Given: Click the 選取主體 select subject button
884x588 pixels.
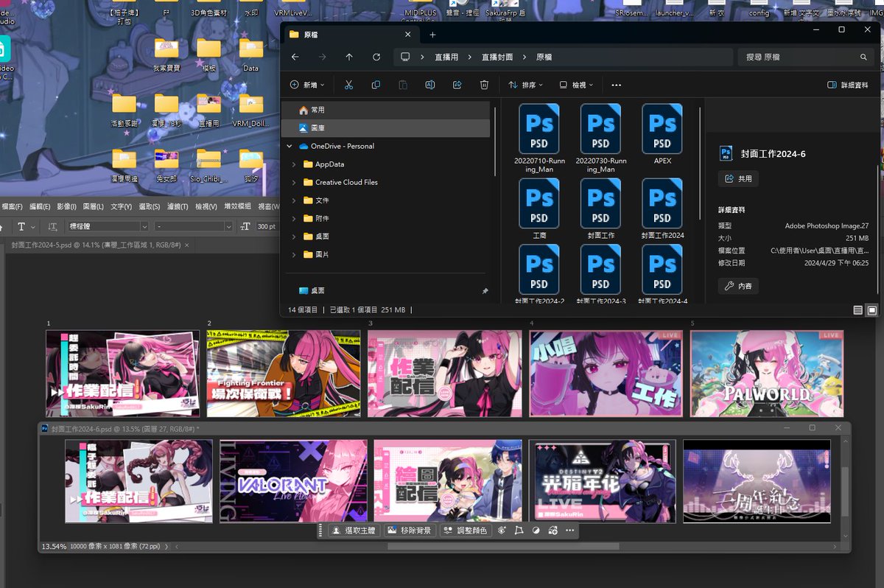Looking at the screenshot, I should tap(354, 531).
